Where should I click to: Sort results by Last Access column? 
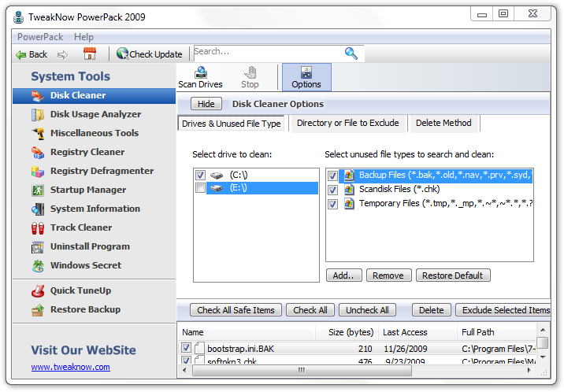417,332
